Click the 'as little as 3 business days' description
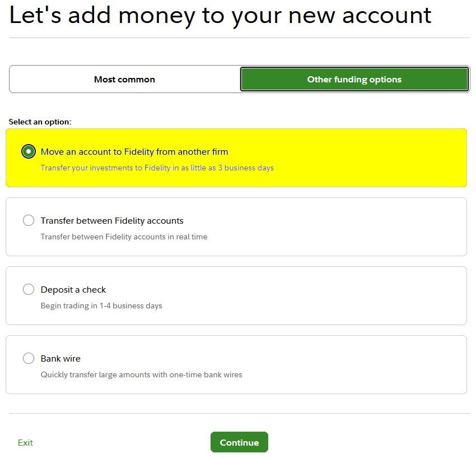 pyautogui.click(x=157, y=168)
